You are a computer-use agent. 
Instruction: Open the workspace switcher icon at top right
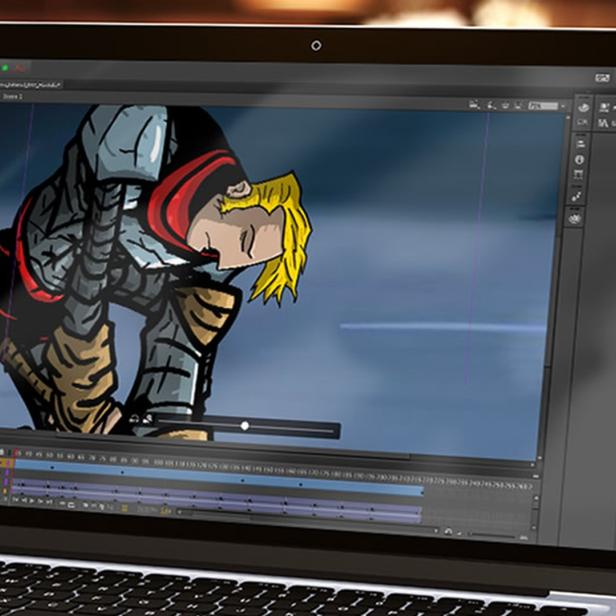[602, 78]
